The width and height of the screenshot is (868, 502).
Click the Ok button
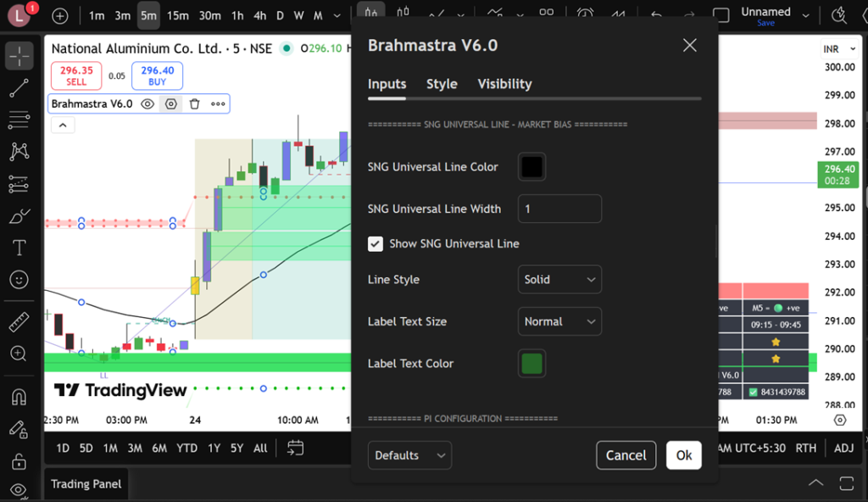coord(683,455)
